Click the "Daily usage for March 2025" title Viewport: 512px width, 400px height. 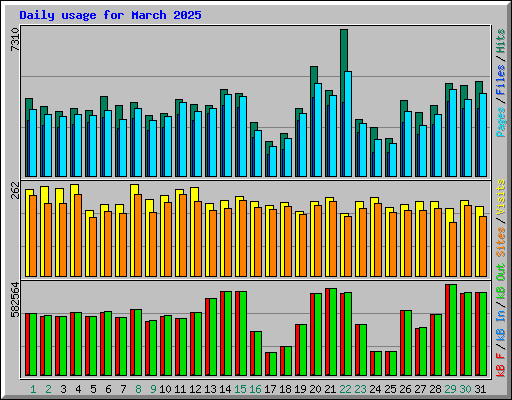click(110, 15)
